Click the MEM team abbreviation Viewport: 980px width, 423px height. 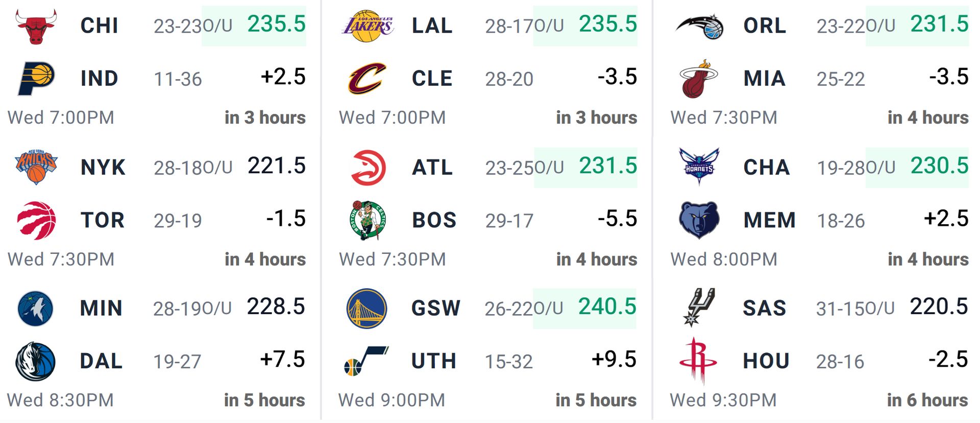(770, 220)
